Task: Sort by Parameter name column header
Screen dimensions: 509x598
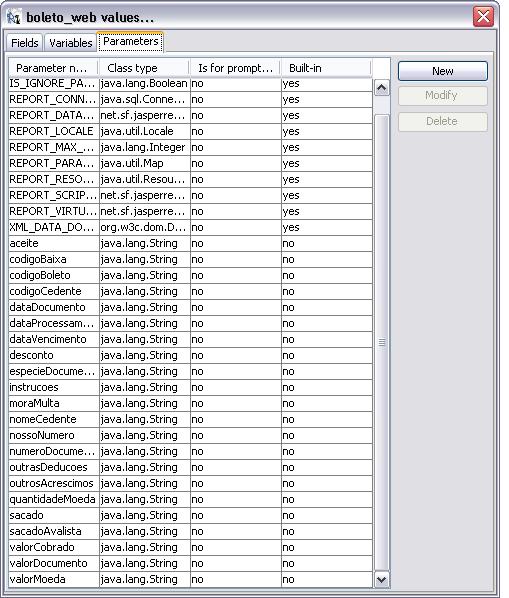Action: pyautogui.click(x=53, y=68)
